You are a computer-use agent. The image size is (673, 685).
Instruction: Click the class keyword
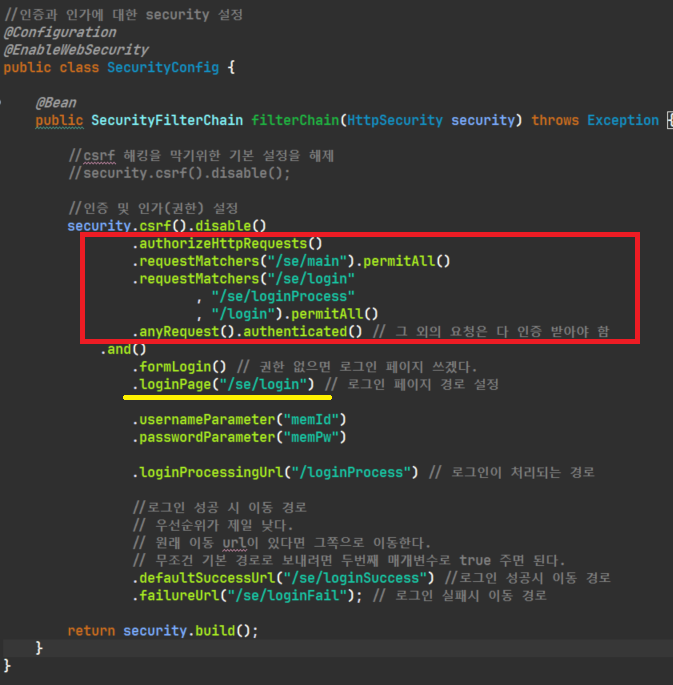(x=79, y=68)
